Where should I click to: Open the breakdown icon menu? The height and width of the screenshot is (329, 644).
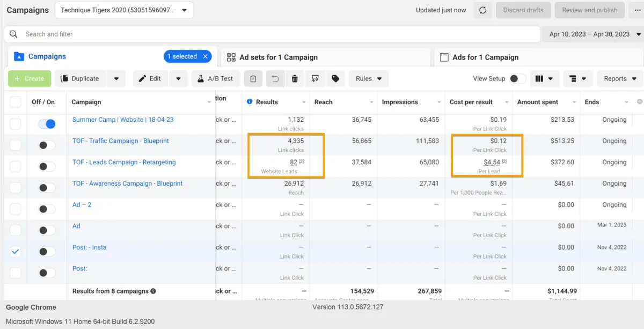[x=577, y=79]
